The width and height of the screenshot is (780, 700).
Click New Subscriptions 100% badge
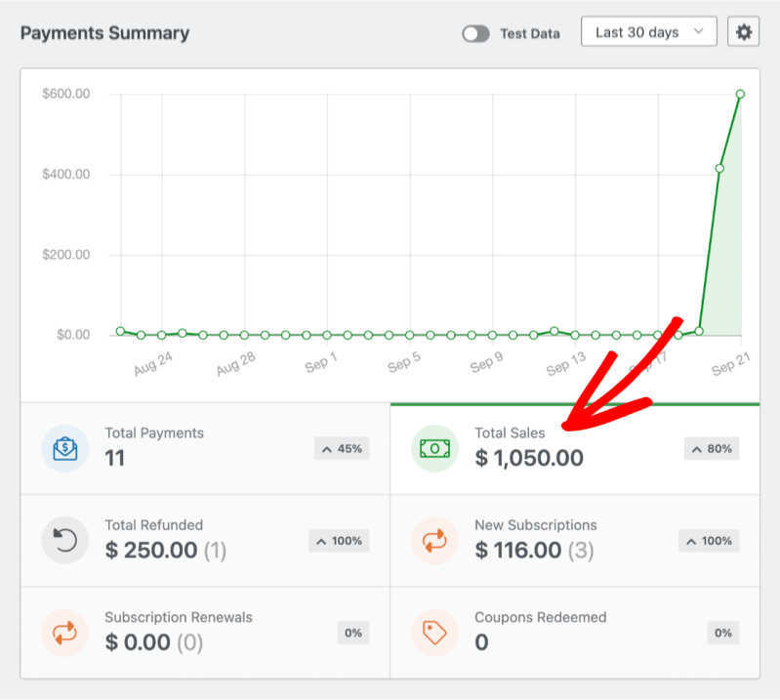pos(709,541)
